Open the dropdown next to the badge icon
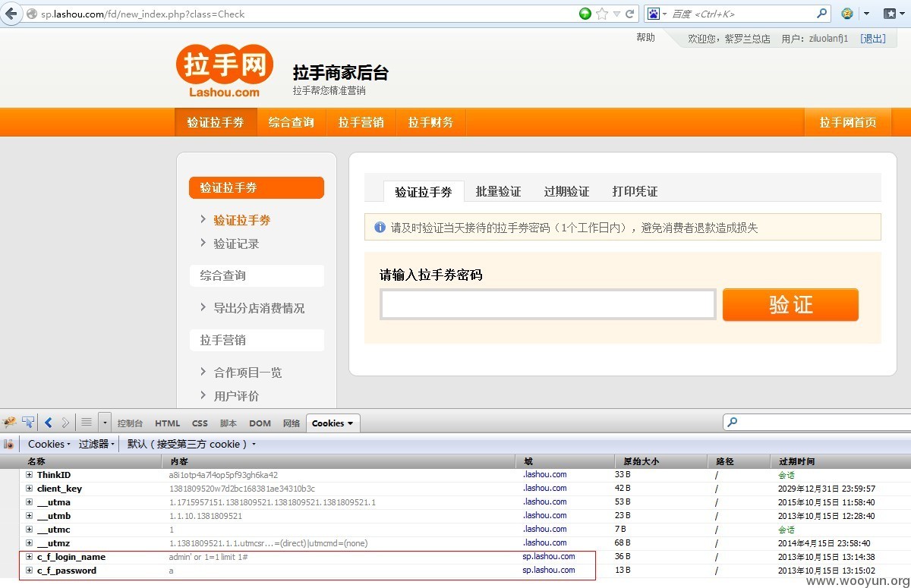The height and width of the screenshot is (588, 911). click(866, 14)
